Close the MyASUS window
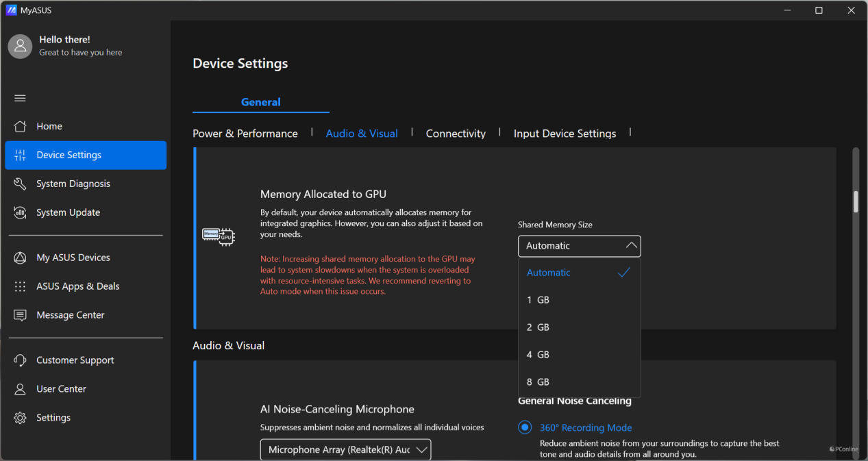The image size is (868, 461). click(851, 10)
